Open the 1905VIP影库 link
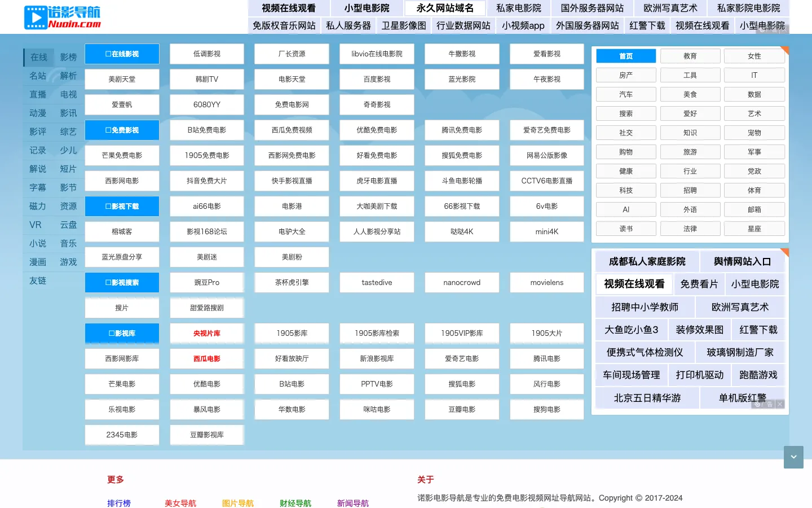Screen dimensions: 812x508 click(462, 334)
